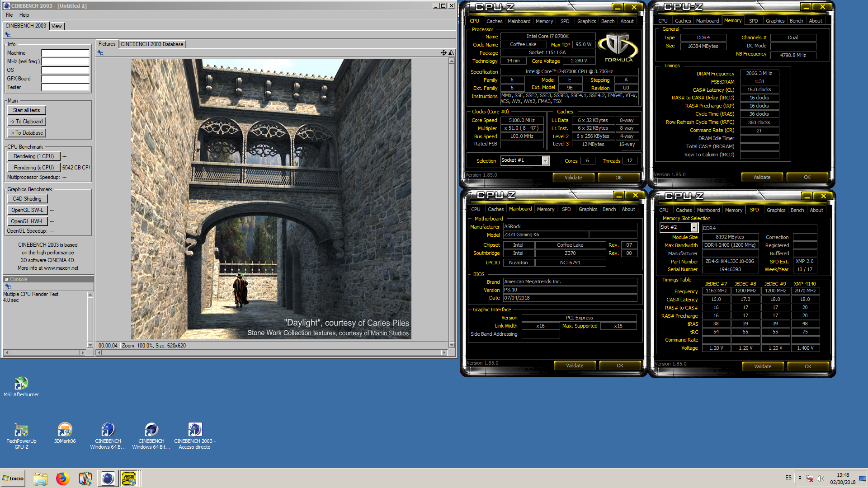Open the File menu in CINEBENCH
Image resolution: width=868 pixels, height=488 pixels.
(9, 15)
